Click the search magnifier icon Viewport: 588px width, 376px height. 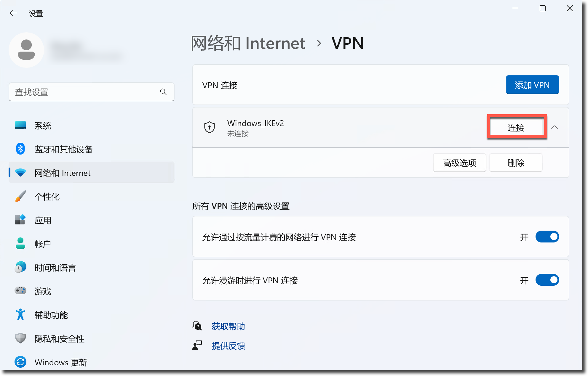click(163, 92)
